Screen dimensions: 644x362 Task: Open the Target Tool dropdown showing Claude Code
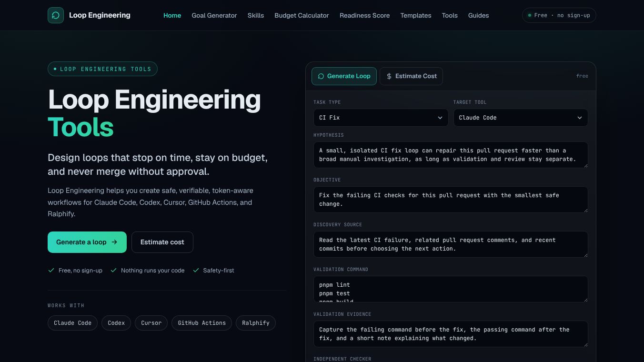[521, 118]
